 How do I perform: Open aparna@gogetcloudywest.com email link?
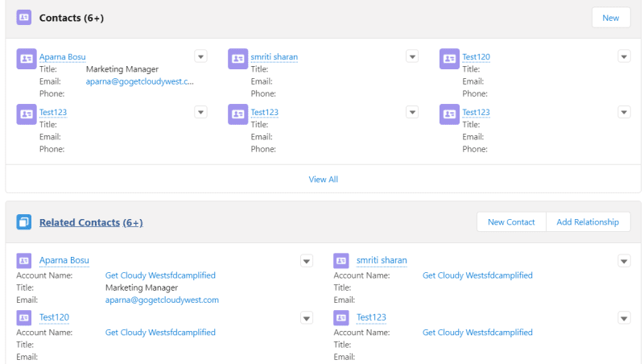coord(162,300)
